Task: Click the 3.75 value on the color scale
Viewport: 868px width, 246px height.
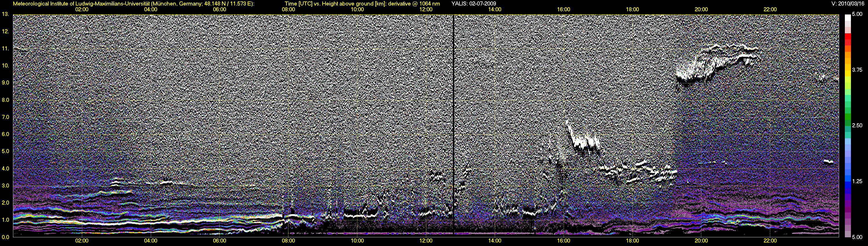Action: (857, 70)
